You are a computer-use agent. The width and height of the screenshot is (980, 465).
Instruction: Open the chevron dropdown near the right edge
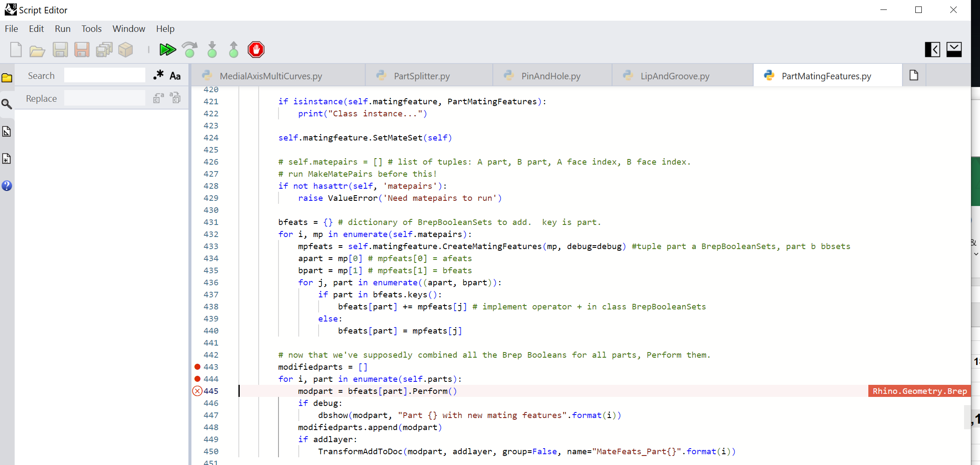976,254
